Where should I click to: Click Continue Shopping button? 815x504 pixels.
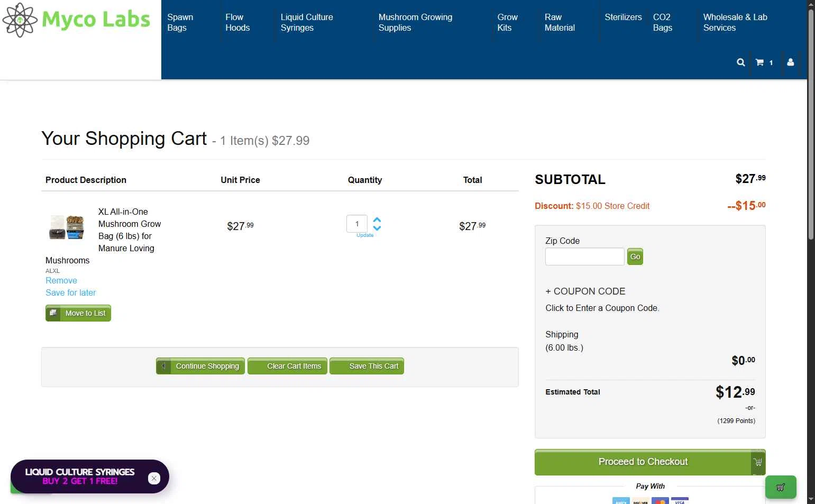(200, 366)
